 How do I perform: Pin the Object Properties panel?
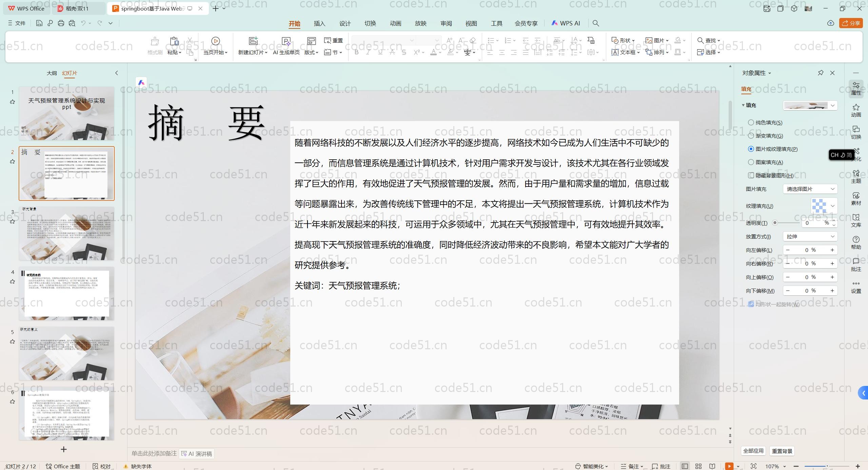coord(821,73)
